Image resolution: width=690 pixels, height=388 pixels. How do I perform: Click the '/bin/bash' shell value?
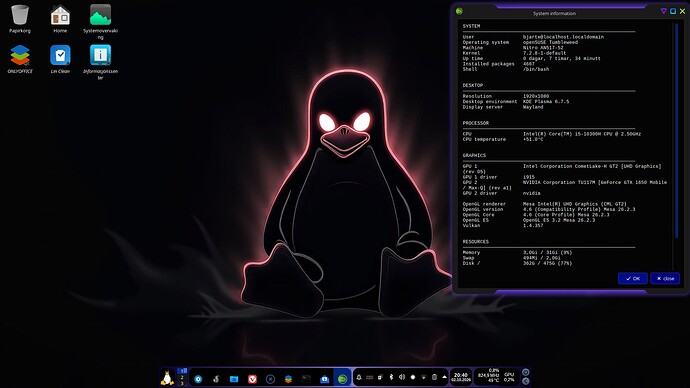536,69
